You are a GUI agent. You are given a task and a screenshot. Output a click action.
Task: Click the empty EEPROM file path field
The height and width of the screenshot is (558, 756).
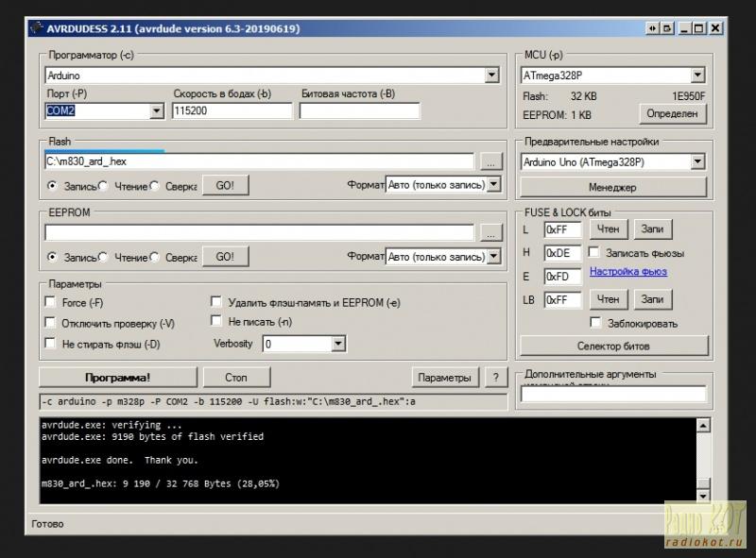click(259, 233)
